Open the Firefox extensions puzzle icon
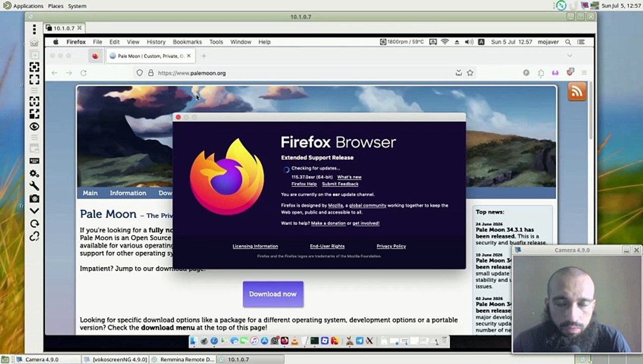Image resolution: width=643 pixels, height=364 pixels. pyautogui.click(x=541, y=73)
